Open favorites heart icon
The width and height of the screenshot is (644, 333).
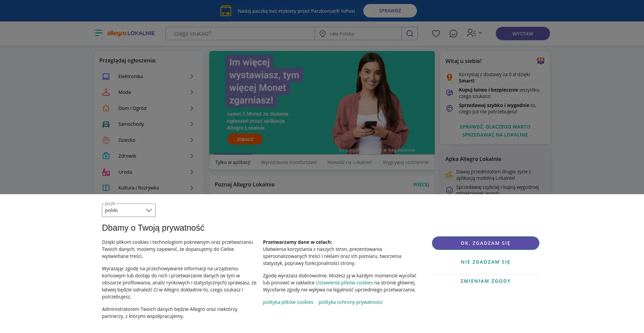pyautogui.click(x=436, y=34)
